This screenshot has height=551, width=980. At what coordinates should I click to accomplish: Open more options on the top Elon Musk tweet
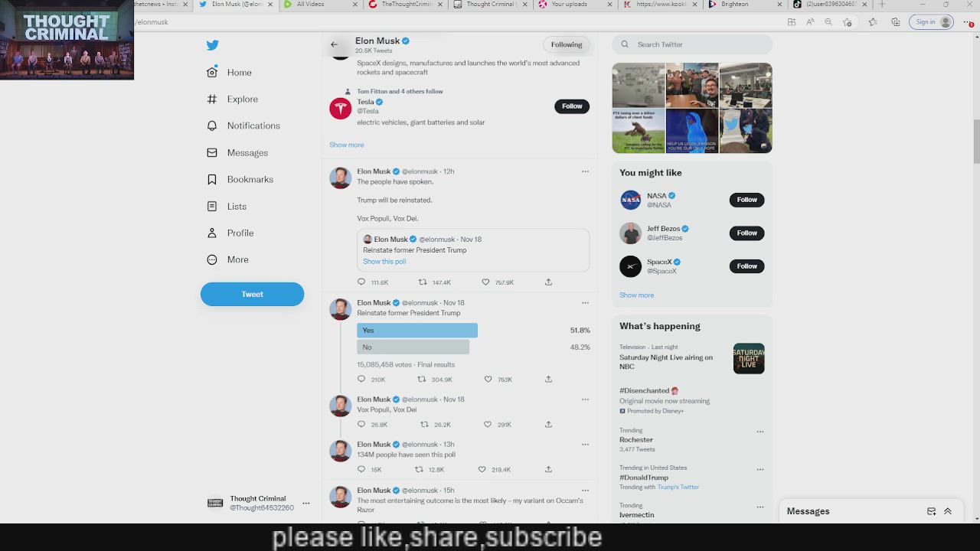pyautogui.click(x=585, y=171)
